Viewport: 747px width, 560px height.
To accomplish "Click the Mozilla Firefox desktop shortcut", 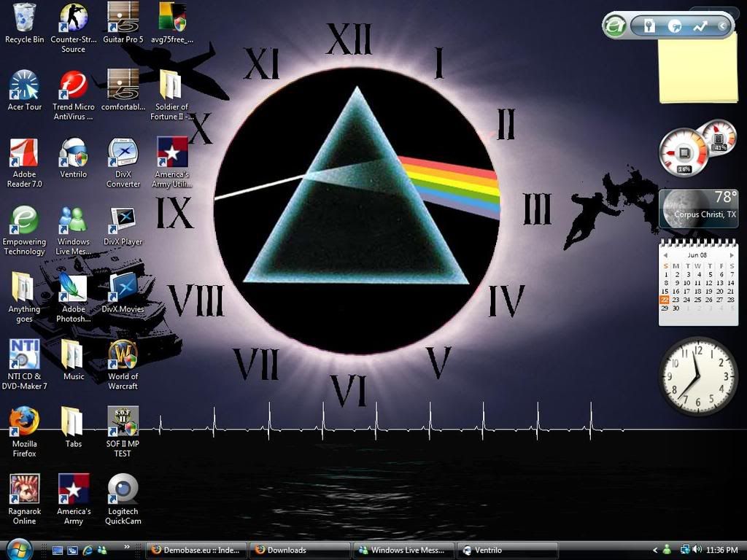I will [x=24, y=423].
